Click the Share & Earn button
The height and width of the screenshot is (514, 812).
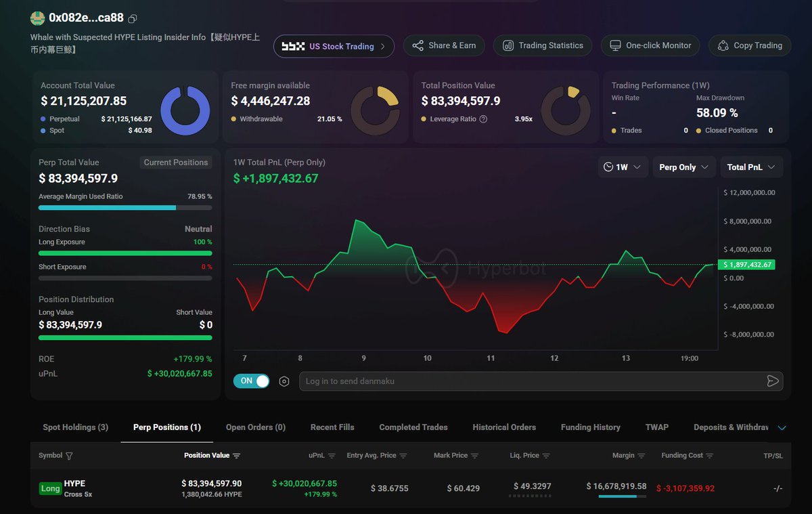tap(443, 45)
